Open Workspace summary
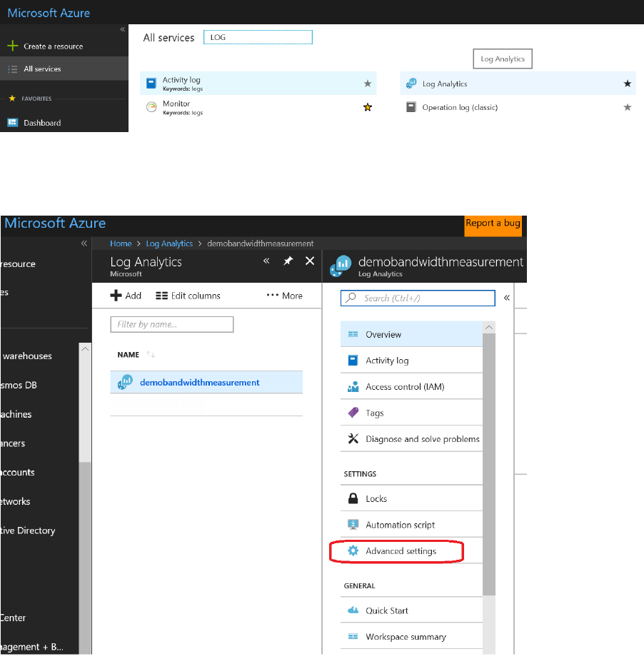This screenshot has height=659, width=644. point(411,636)
